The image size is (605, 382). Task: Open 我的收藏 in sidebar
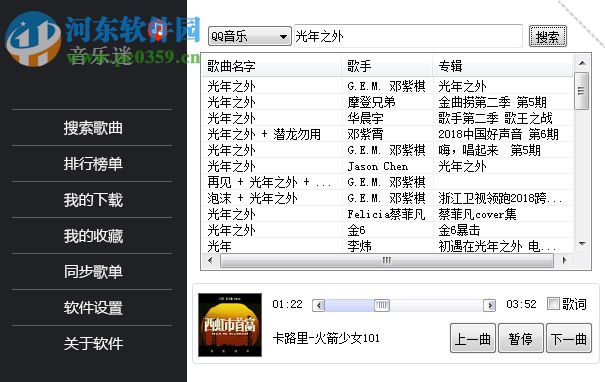coord(93,236)
